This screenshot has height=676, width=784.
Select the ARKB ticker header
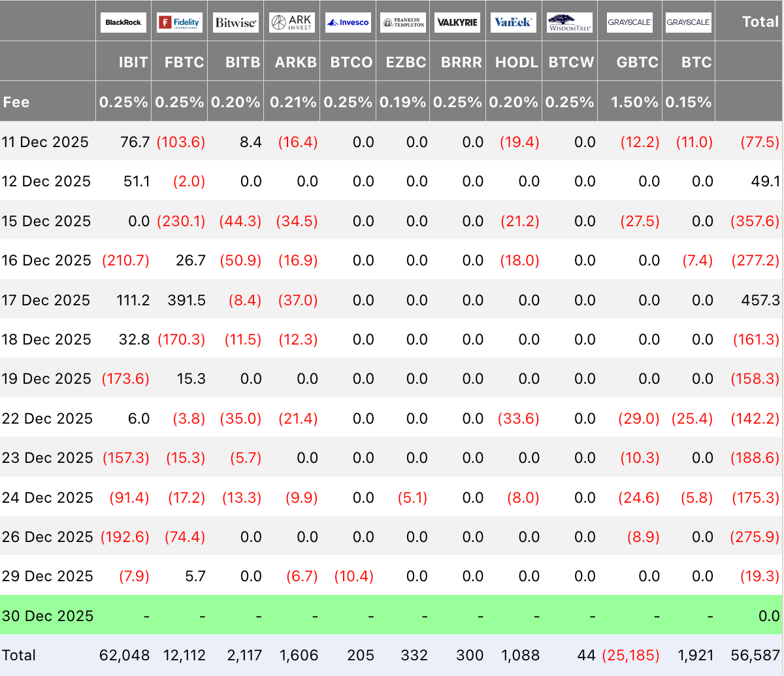tap(296, 62)
